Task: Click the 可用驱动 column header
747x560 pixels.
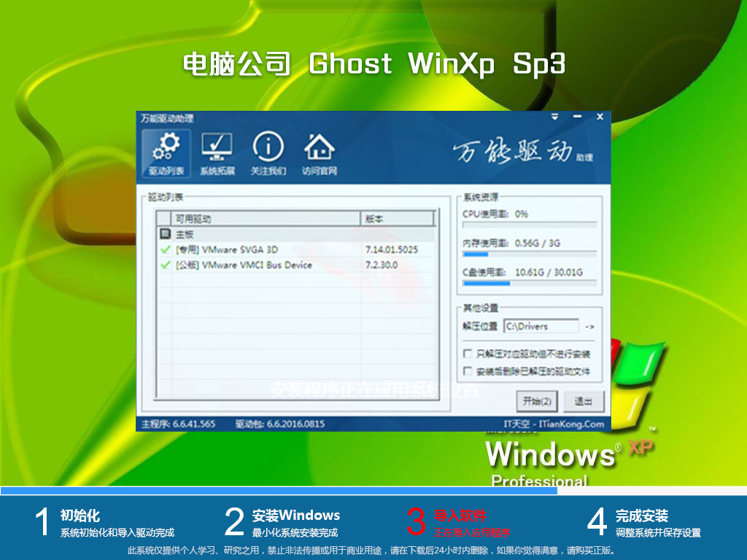Action: pyautogui.click(x=266, y=219)
